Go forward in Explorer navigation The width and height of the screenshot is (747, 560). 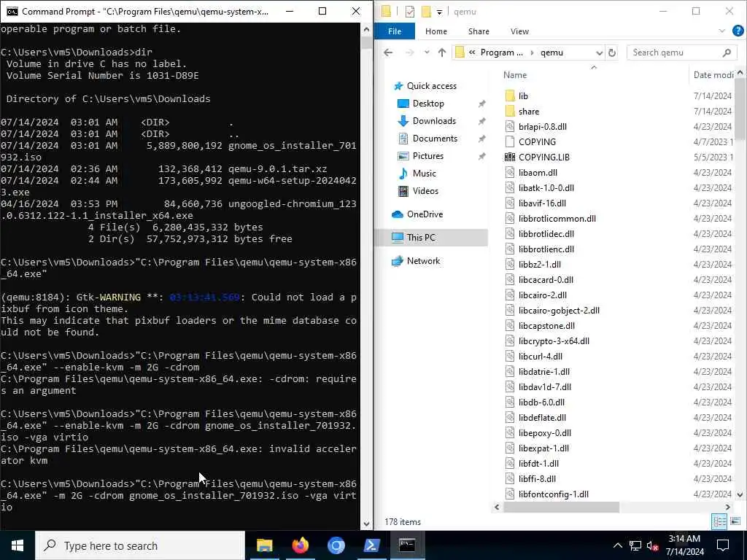coord(409,52)
